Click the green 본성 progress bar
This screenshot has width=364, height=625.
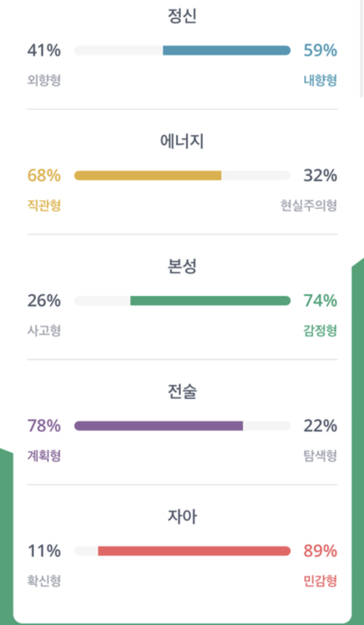click(210, 301)
